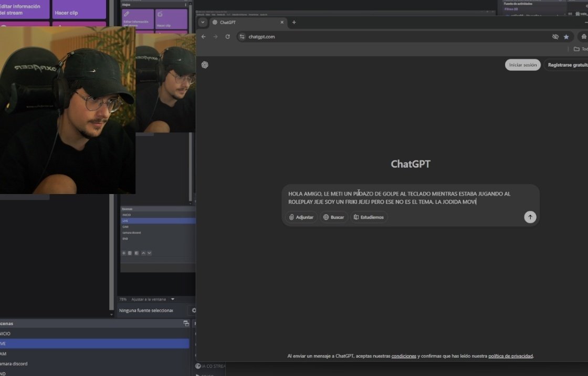Move the LIVE scene up with the arrow icon

143,253
